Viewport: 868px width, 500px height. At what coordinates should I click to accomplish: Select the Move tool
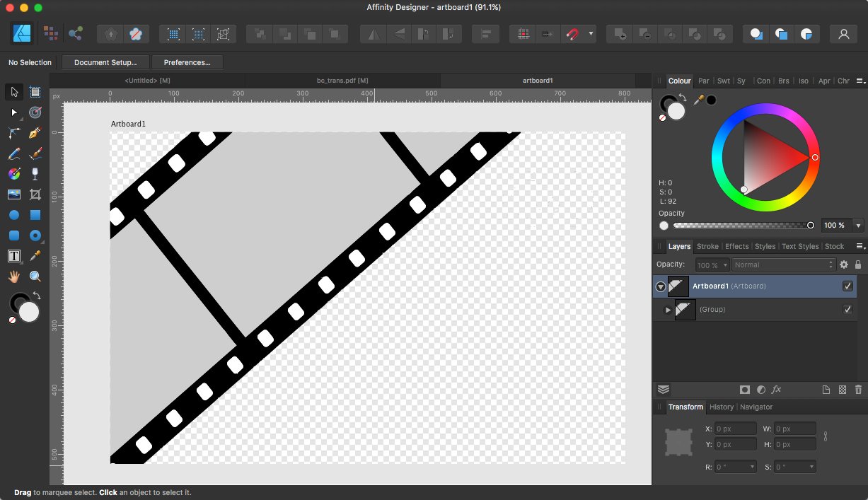pyautogui.click(x=13, y=91)
